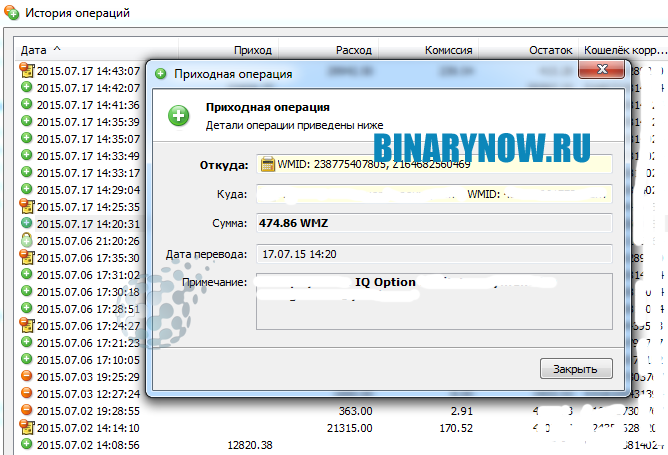The width and height of the screenshot is (668, 455).
Task: Click the invoice icon for 2015.07.02 14:14:10
Action: pos(26,427)
